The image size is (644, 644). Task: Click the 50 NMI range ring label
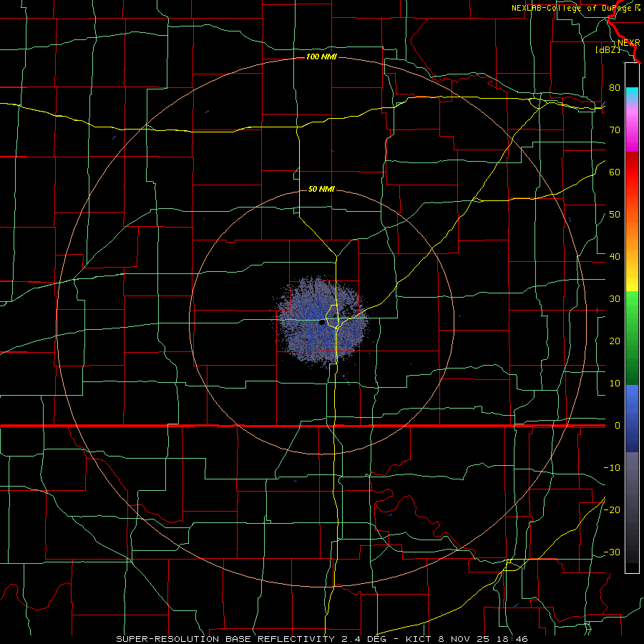(x=321, y=189)
